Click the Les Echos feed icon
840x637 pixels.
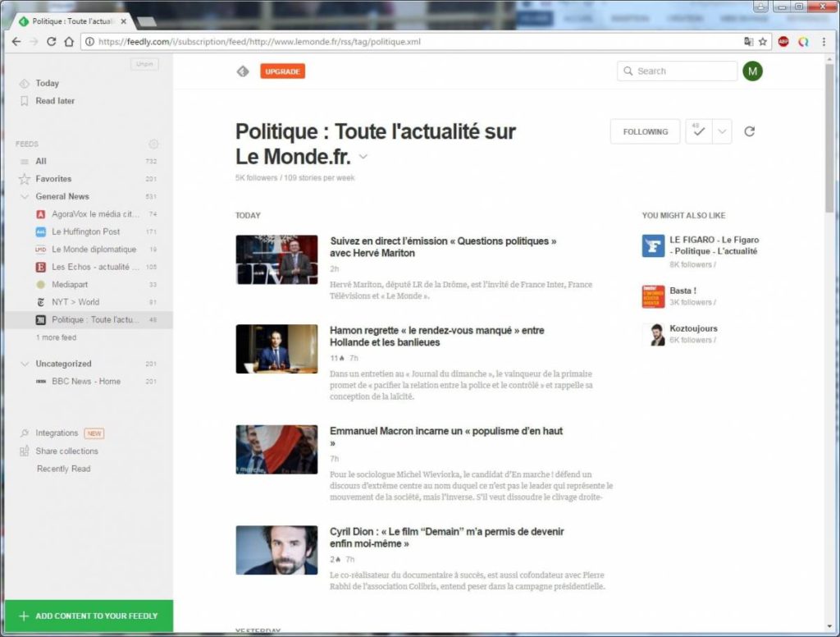tap(41, 267)
